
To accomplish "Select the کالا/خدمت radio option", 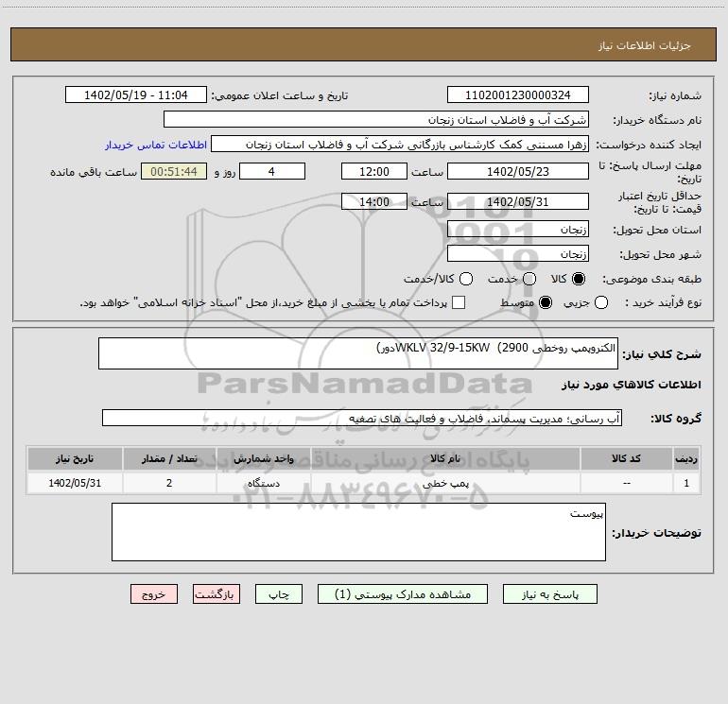I will [466, 279].
